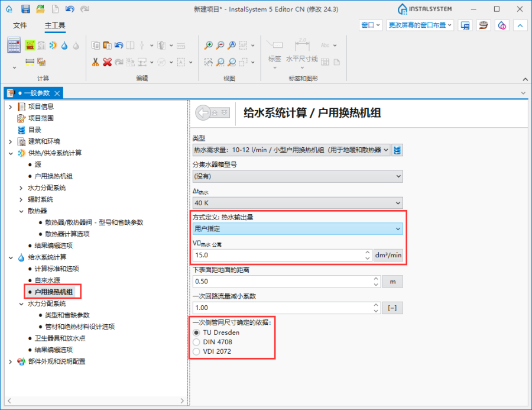Select the TU Dresden radio option
This screenshot has height=410, width=532.
[x=196, y=332]
